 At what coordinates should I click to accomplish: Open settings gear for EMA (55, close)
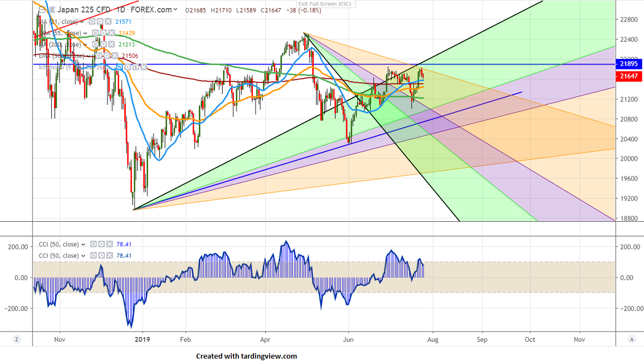click(x=103, y=33)
